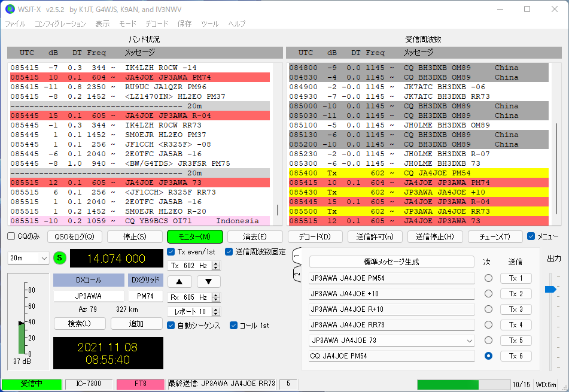The image size is (569, 392).
Task: Open the 保存 menu
Action: [184, 24]
